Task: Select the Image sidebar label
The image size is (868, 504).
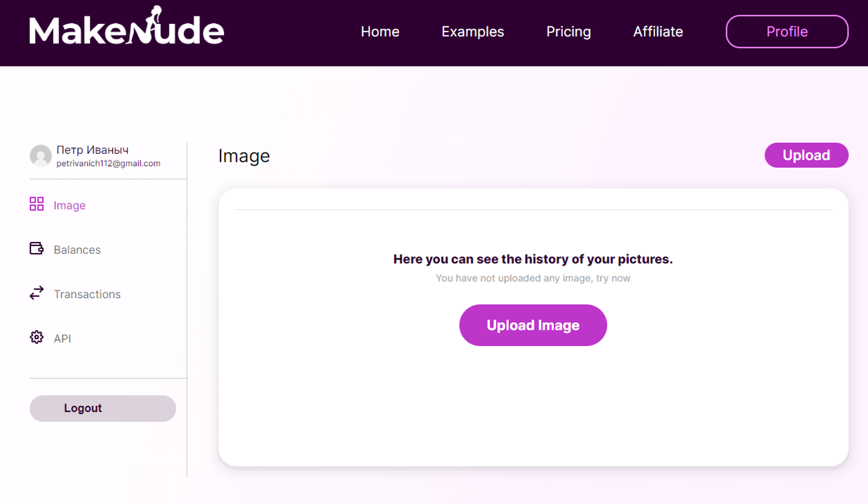Action: pos(70,205)
